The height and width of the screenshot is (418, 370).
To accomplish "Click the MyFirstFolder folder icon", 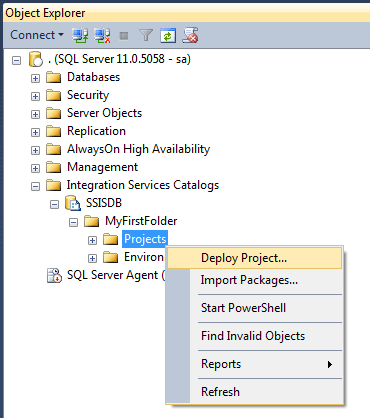I will (92, 221).
